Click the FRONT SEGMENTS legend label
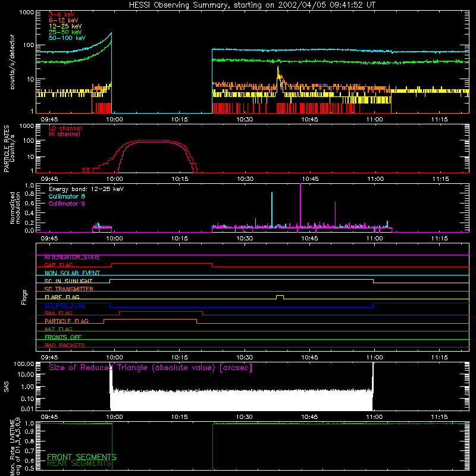The image size is (476, 476). (x=82, y=457)
